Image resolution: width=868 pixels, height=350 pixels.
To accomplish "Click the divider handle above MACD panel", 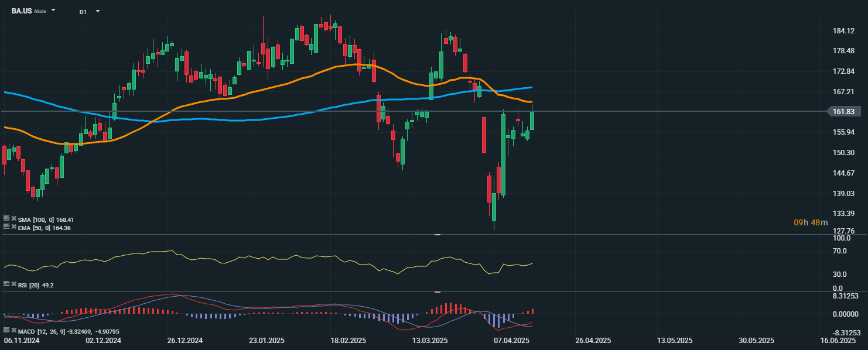I will coord(438,291).
